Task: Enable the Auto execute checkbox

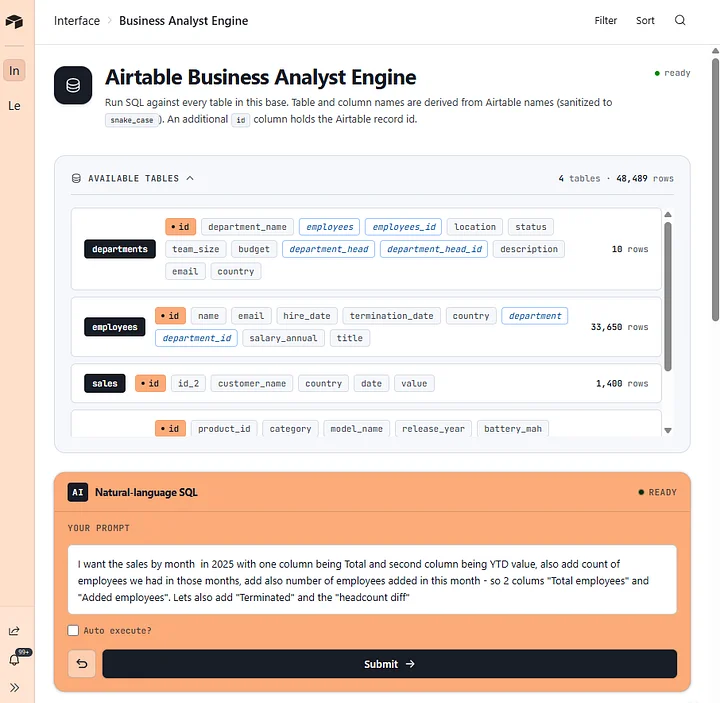Action: click(73, 630)
